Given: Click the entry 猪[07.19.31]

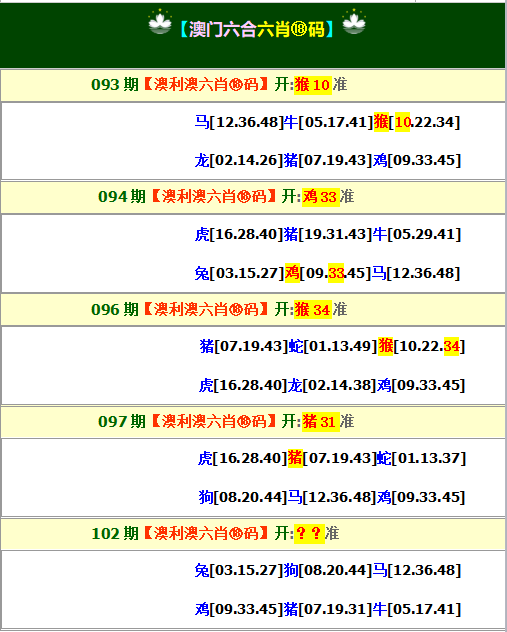Looking at the screenshot, I should 328,609.
